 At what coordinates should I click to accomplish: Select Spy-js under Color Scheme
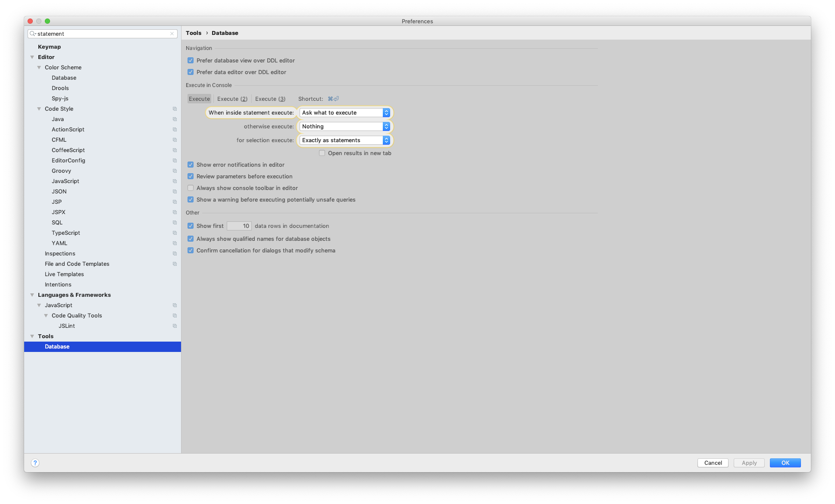[60, 98]
